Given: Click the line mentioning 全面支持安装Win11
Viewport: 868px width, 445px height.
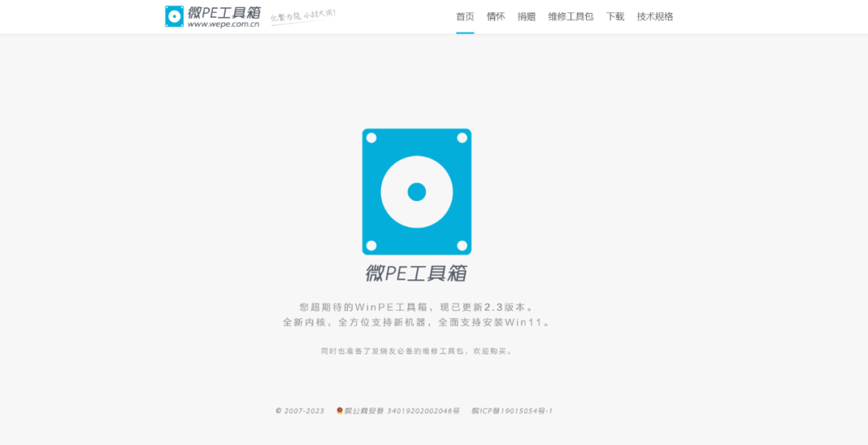Looking at the screenshot, I should coord(417,322).
